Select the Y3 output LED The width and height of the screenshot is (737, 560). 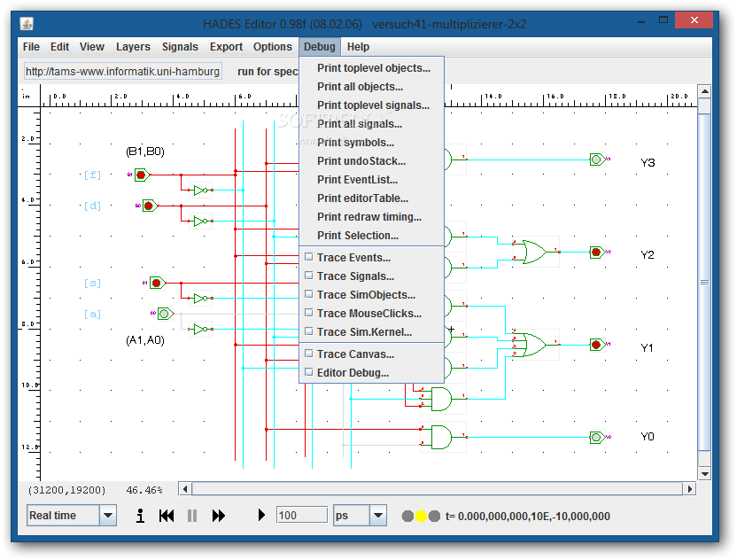[597, 159]
